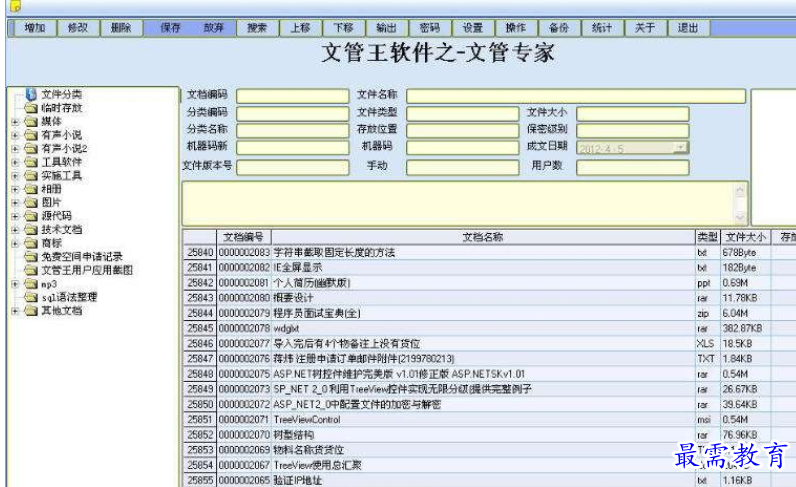Click the 文件名称 input field
This screenshot has height=487, width=796.
[x=576, y=96]
